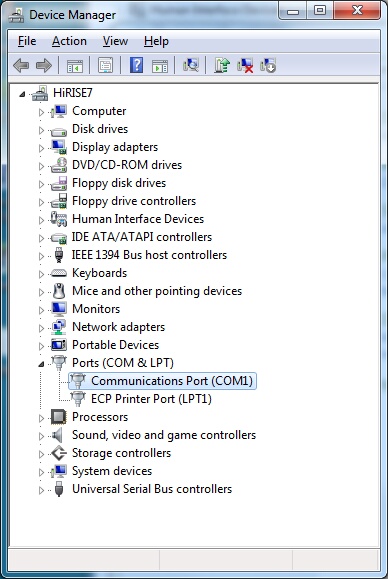Click the Storage controllers icon

pos(59,453)
